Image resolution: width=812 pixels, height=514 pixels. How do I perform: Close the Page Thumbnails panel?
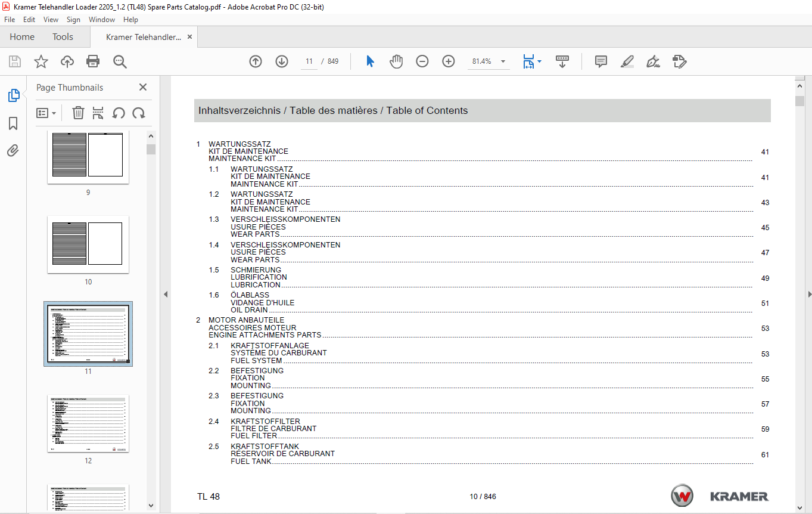(143, 87)
